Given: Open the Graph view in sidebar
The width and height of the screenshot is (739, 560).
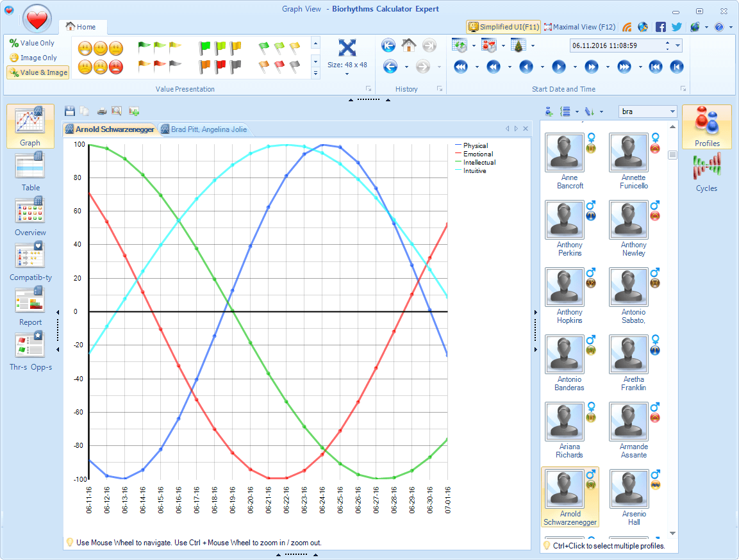Looking at the screenshot, I should click(x=30, y=126).
